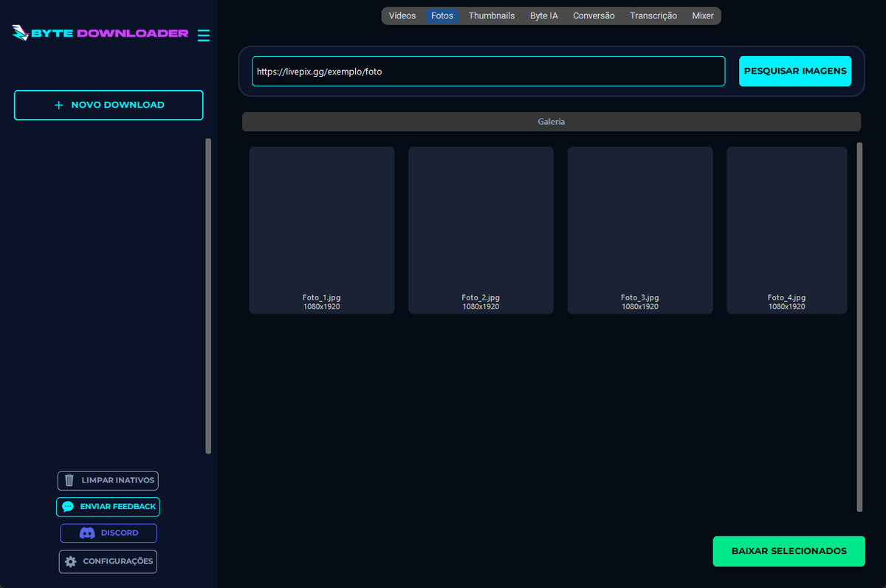Click 1080x1920 resolution under Foto_4.jpg
The image size is (886, 588).
click(787, 307)
